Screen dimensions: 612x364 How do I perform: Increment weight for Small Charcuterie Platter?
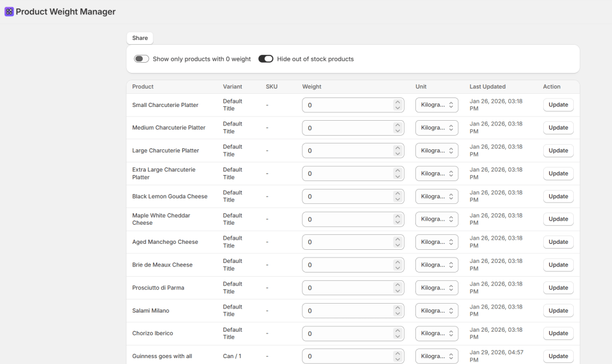(x=397, y=102)
